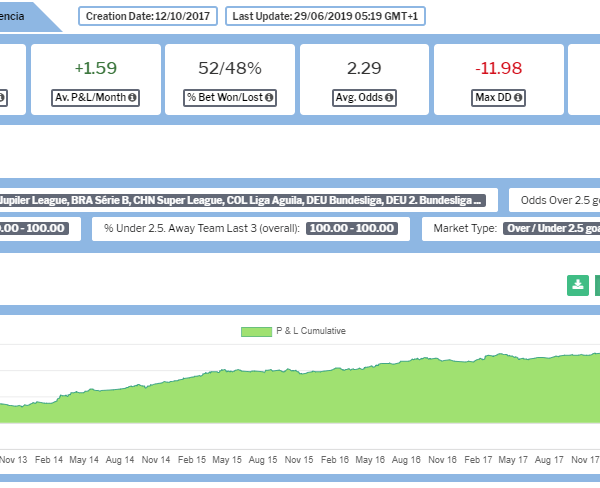Screen dimensions: 600x488
Task: Click the May 17 axis label
Action: point(513,460)
